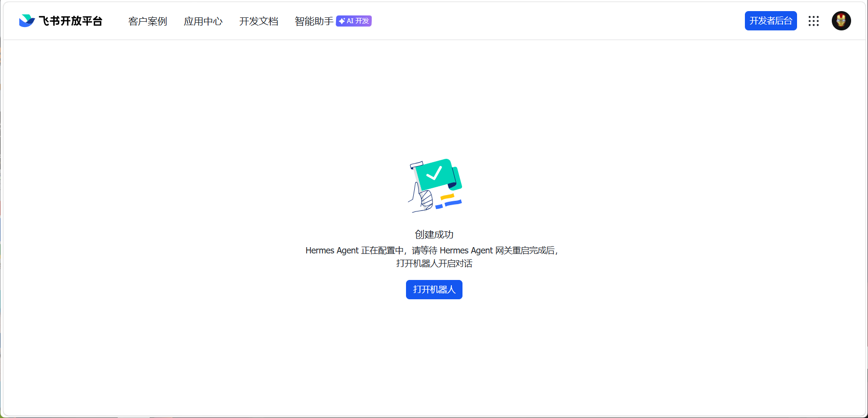Click the 创建成功 heading text
868x418 pixels.
(x=434, y=234)
